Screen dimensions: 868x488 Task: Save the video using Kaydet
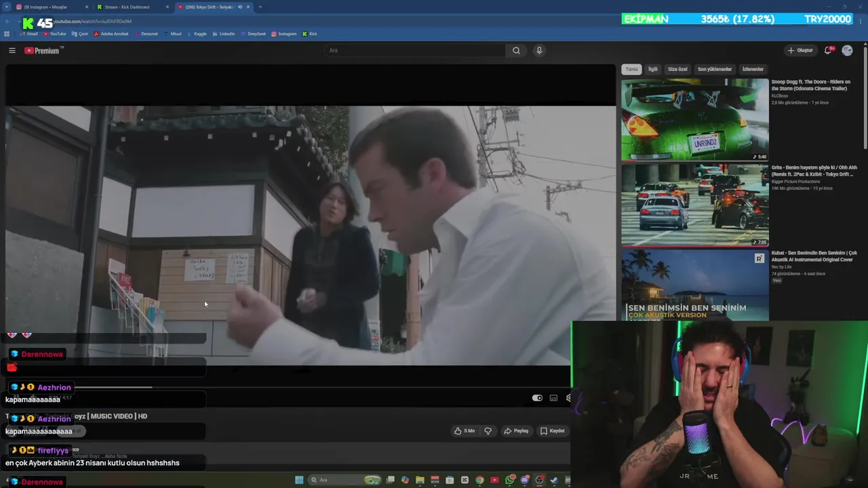(553, 430)
